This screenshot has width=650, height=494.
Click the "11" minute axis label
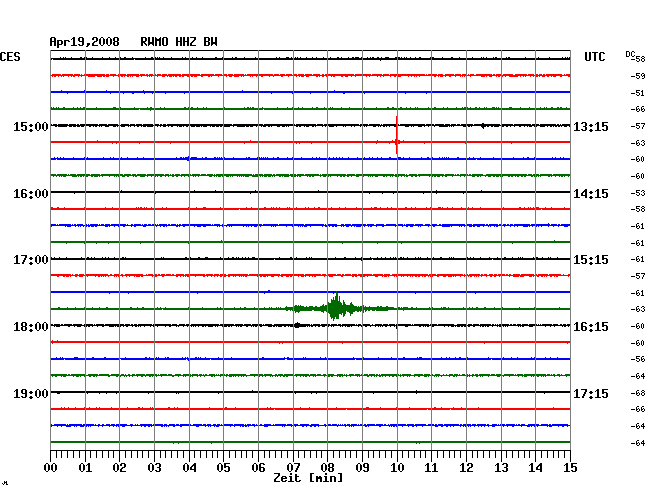(x=431, y=468)
